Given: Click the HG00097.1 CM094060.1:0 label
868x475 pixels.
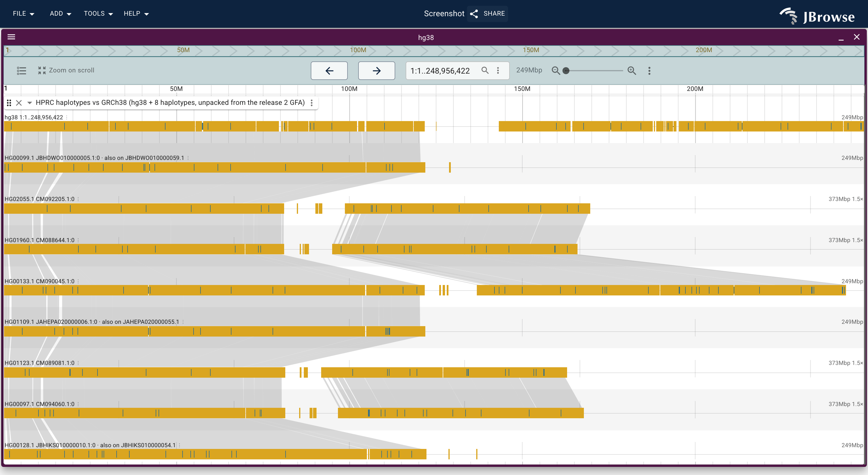Looking at the screenshot, I should (x=39, y=404).
